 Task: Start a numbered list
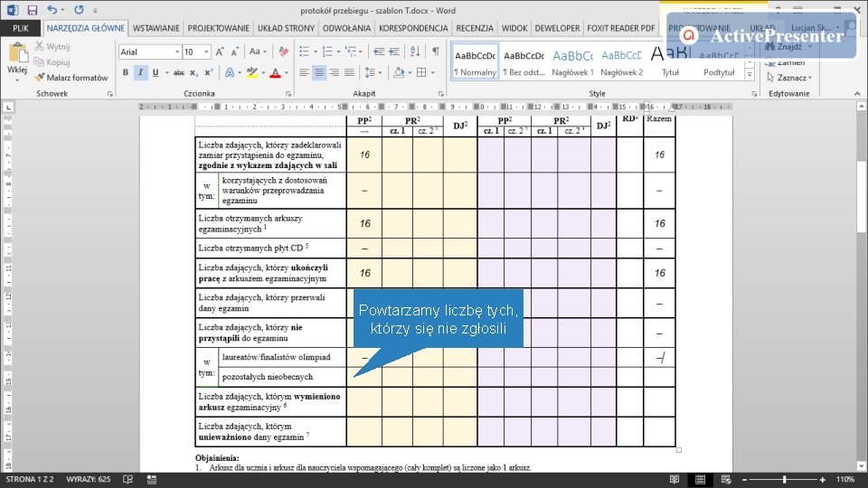[x=327, y=52]
